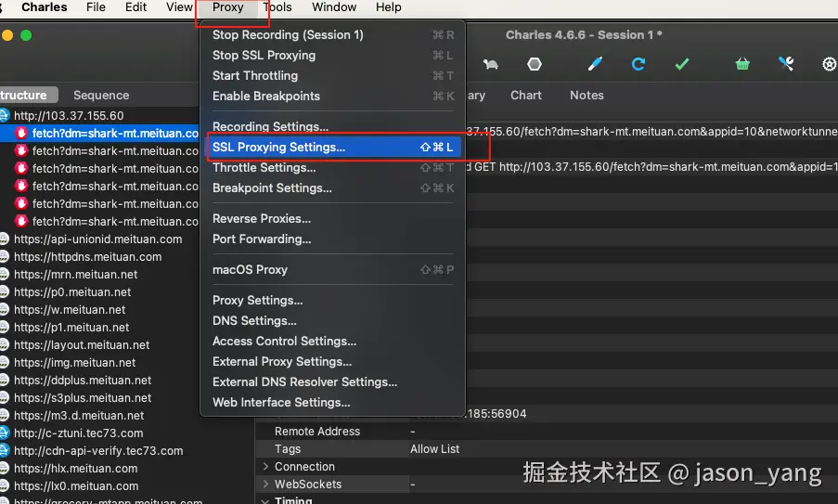Image resolution: width=838 pixels, height=504 pixels.
Task: Open the Help menu
Action: click(389, 7)
